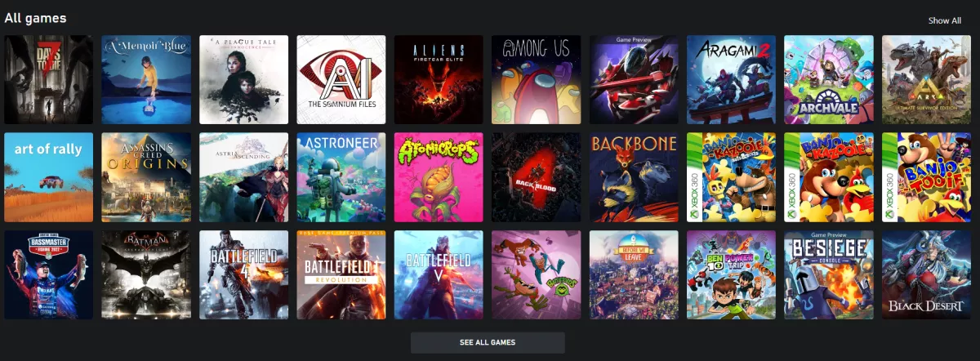Click the Show All link
The width and height of the screenshot is (980, 361).
tap(944, 20)
